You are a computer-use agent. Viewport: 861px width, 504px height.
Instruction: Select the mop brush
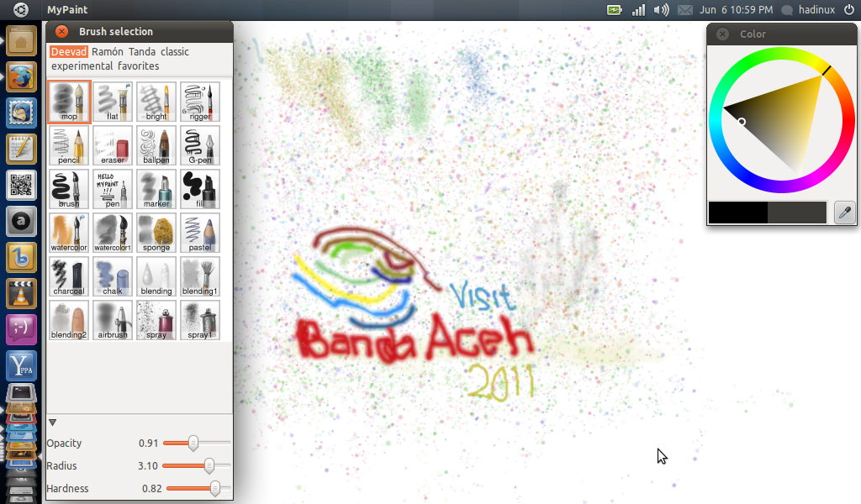coord(69,102)
